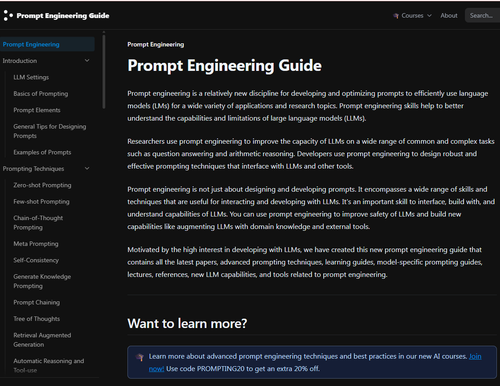Open Examples of Prompts page
The image size is (500, 386).
tap(42, 152)
